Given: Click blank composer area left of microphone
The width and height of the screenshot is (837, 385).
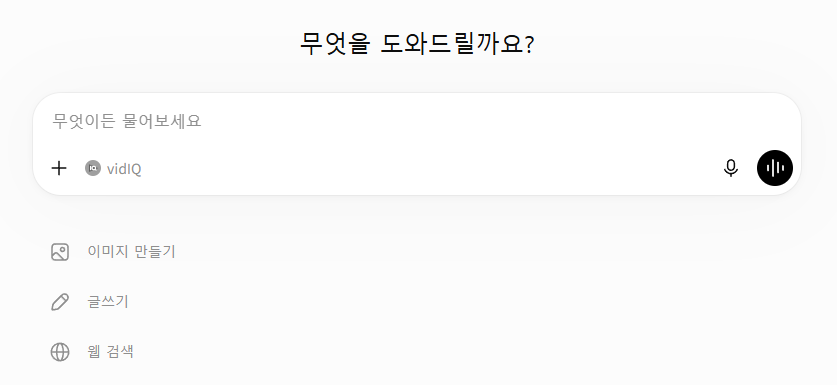Looking at the screenshot, I should (427, 169).
